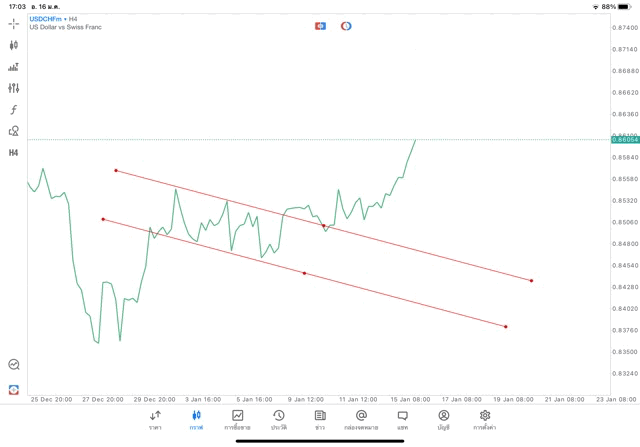640x447 pixels.
Task: Open the กล่องจดหมาย mailbox
Action: [x=361, y=420]
